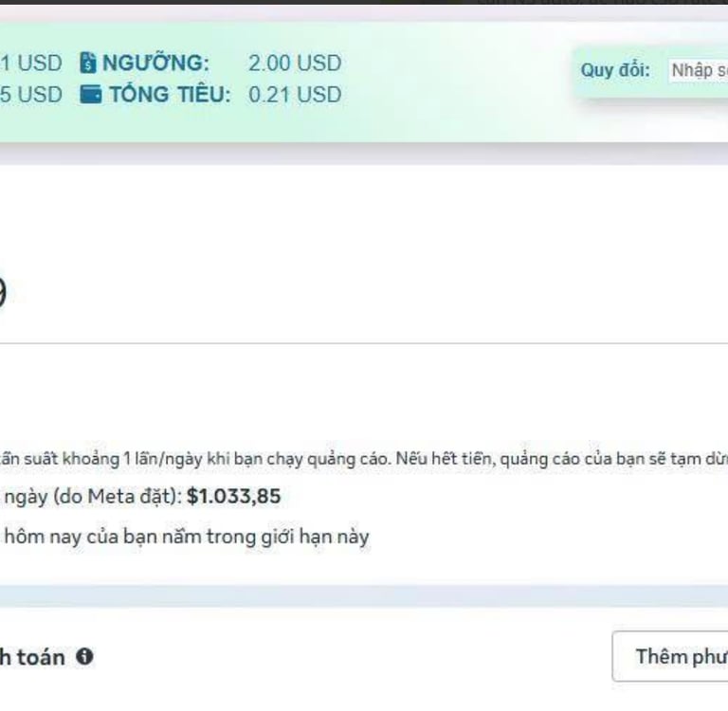
Task: Click the 2.00 USD threshold value
Action: 295,64
